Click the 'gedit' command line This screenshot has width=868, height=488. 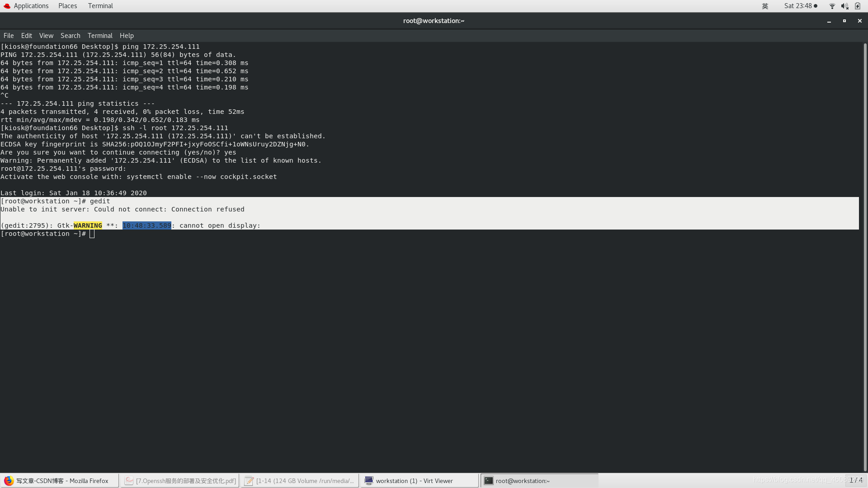(x=55, y=201)
